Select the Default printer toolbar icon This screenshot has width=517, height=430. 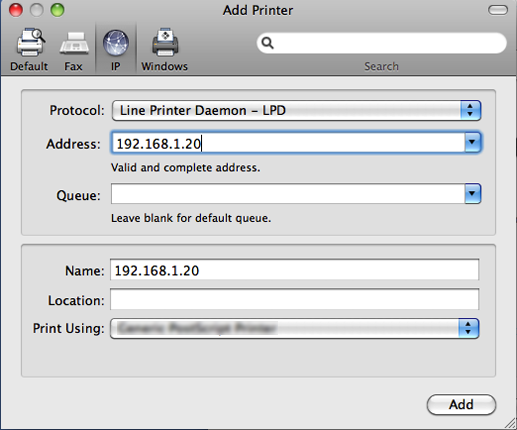[29, 49]
